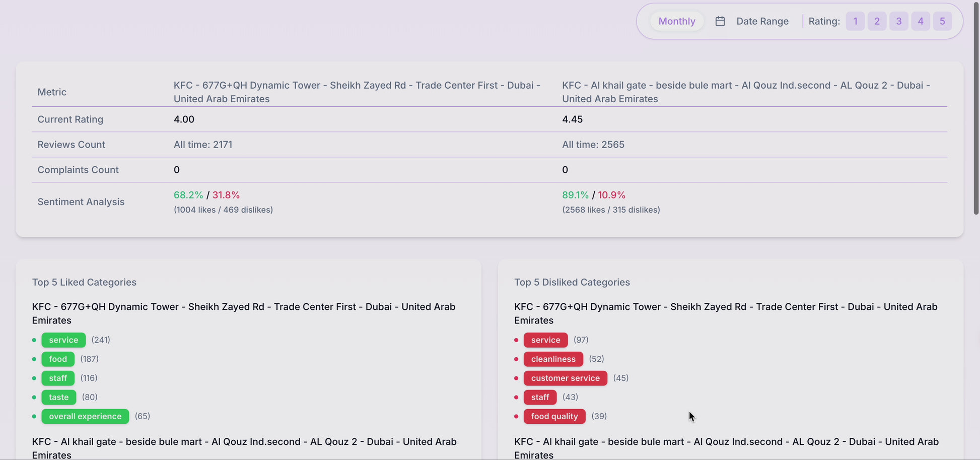Image resolution: width=980 pixels, height=460 pixels.
Task: Select the overall experience tag
Action: (x=85, y=417)
